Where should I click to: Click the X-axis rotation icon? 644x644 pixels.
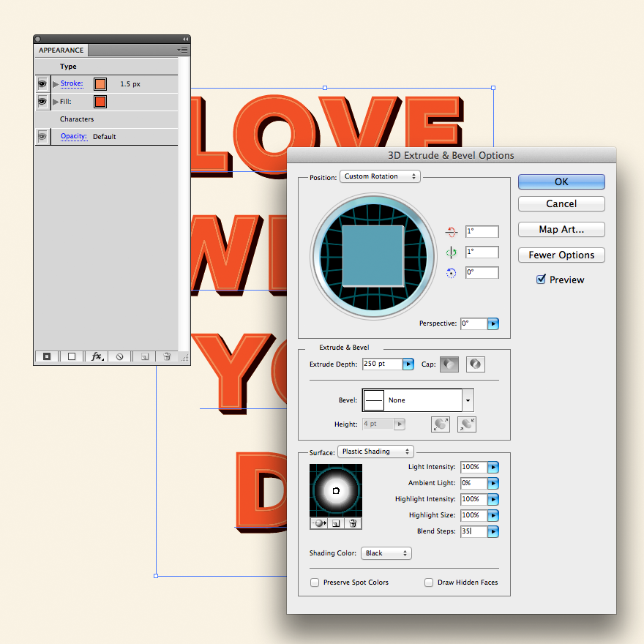pyautogui.click(x=451, y=232)
